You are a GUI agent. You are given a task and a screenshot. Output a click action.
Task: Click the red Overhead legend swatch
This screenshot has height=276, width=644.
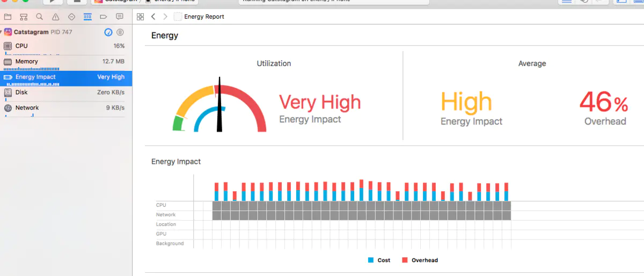click(x=404, y=260)
